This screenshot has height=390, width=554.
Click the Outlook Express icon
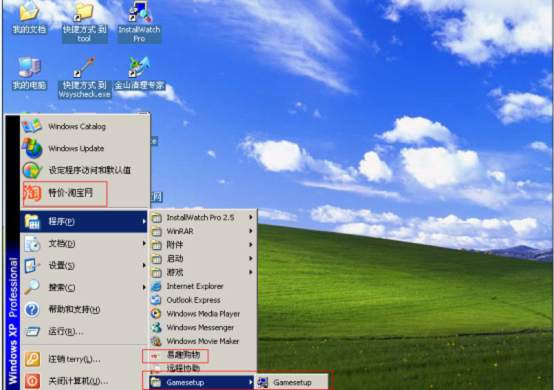tap(156, 300)
